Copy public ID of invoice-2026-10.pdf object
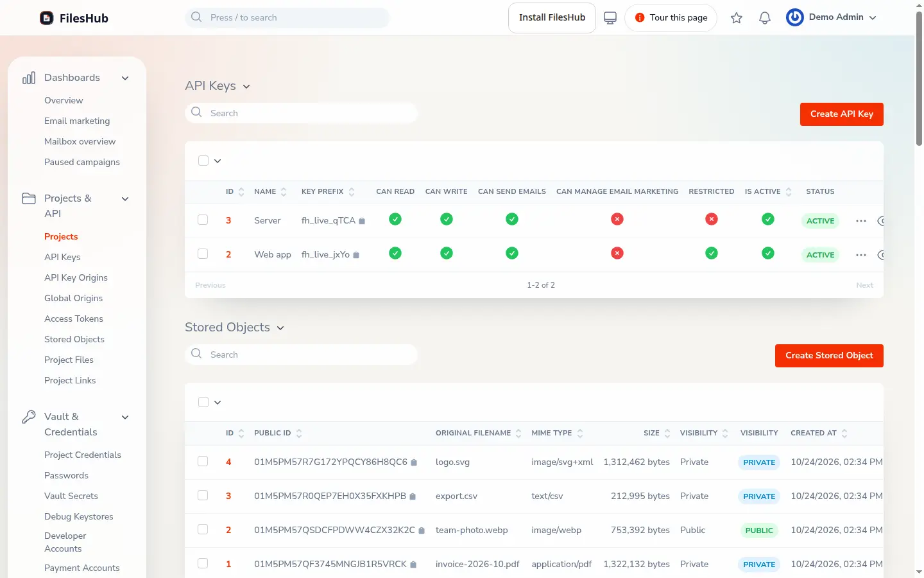Viewport: 924px width, 578px height. (413, 565)
